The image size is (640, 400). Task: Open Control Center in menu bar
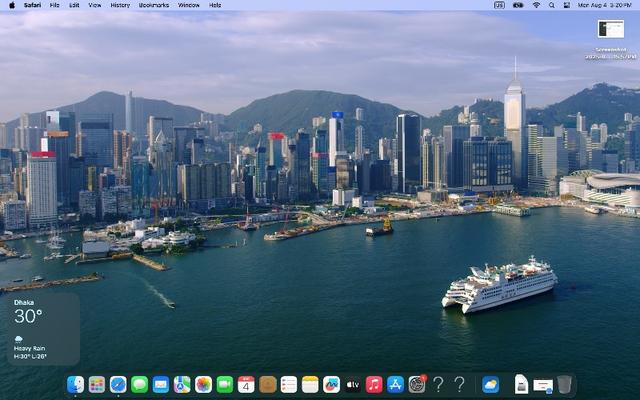tap(566, 5)
